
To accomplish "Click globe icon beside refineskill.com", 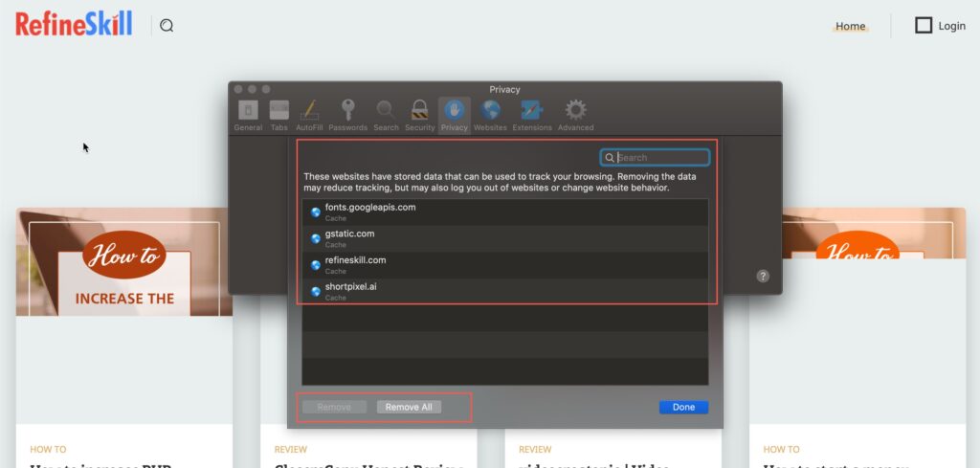I will (316, 265).
